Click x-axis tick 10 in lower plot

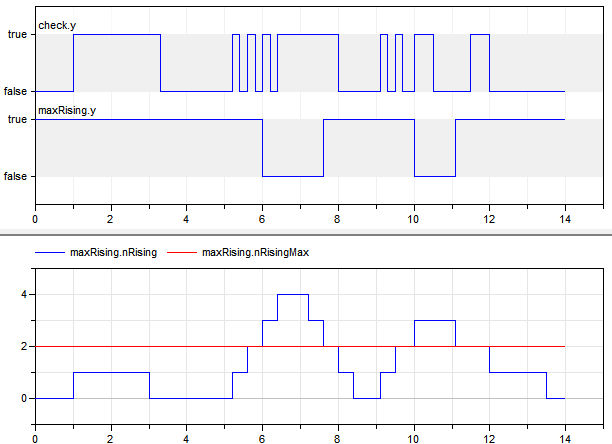tap(414, 437)
